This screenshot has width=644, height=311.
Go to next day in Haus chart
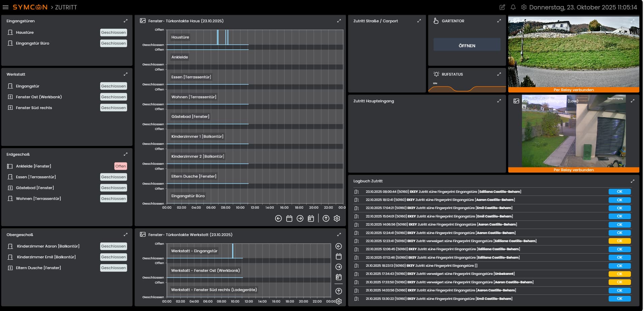pyautogui.click(x=300, y=218)
